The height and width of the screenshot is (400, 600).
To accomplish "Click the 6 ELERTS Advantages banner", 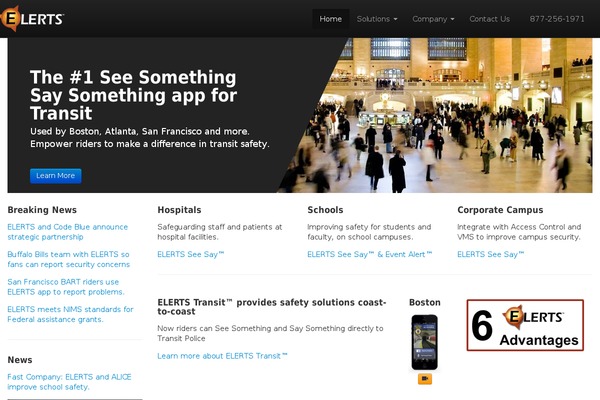I will [525, 325].
